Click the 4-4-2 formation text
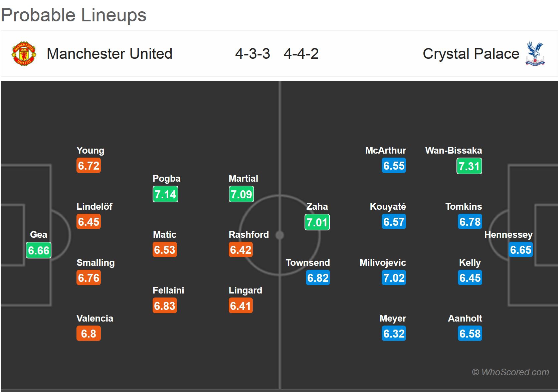Screen dimensions: 558x392 coord(301,54)
